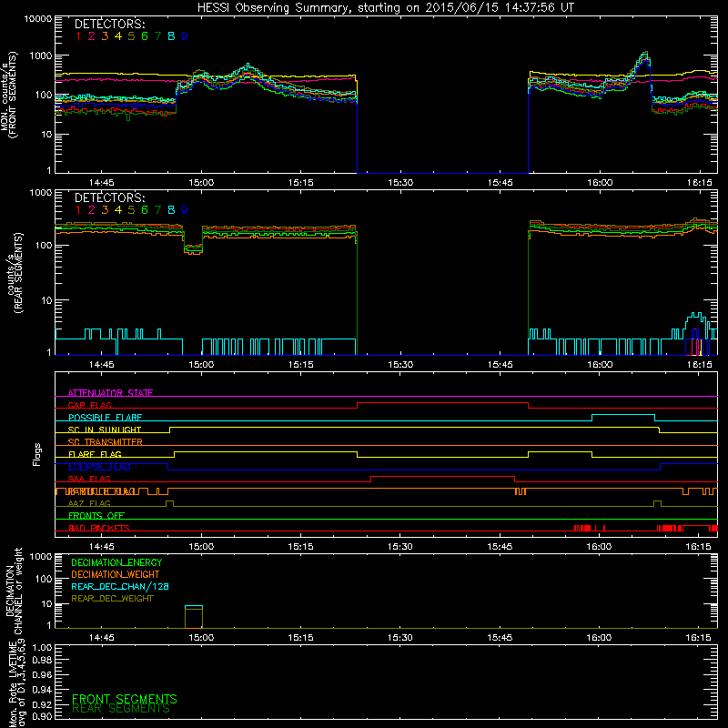
Task: Click the counts/s (REAR SEGMENTS) axis label
Action: point(15,272)
